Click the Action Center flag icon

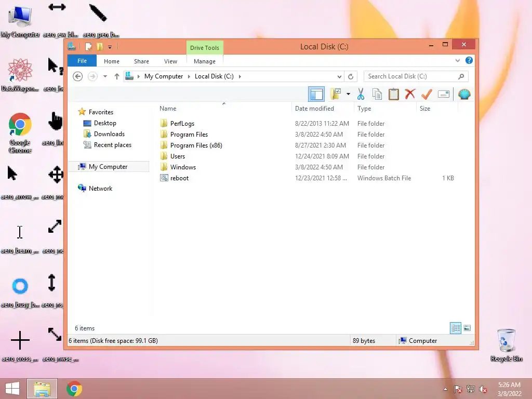pos(458,389)
